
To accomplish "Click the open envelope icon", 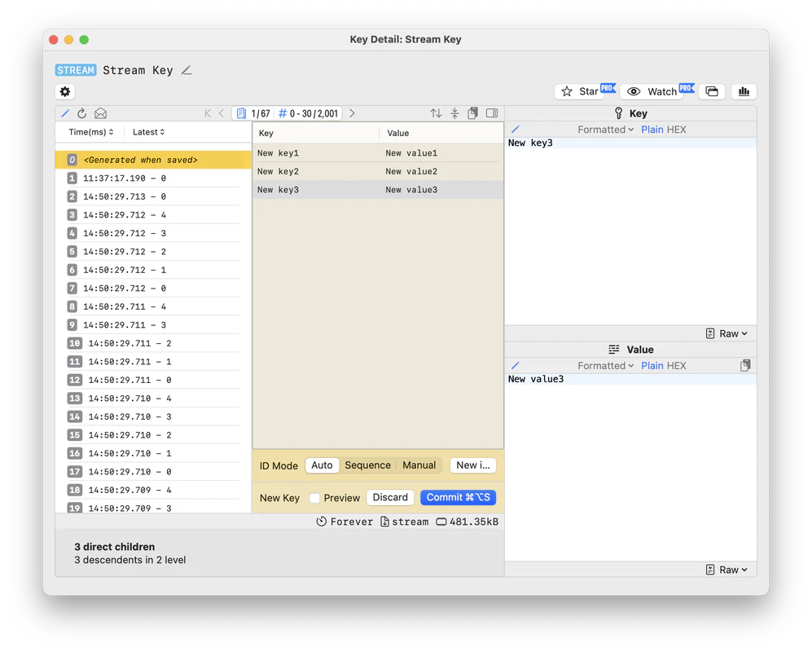I will click(x=100, y=113).
